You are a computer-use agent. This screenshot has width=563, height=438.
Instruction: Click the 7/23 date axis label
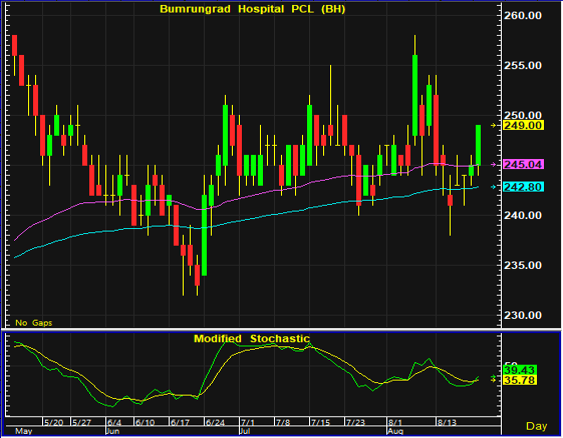(355, 422)
